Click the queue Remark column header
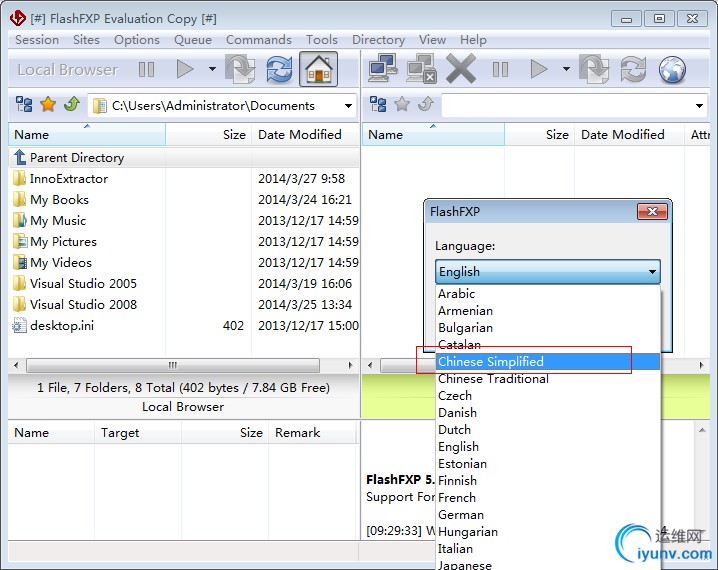Viewport: 718px width, 570px height. click(312, 433)
